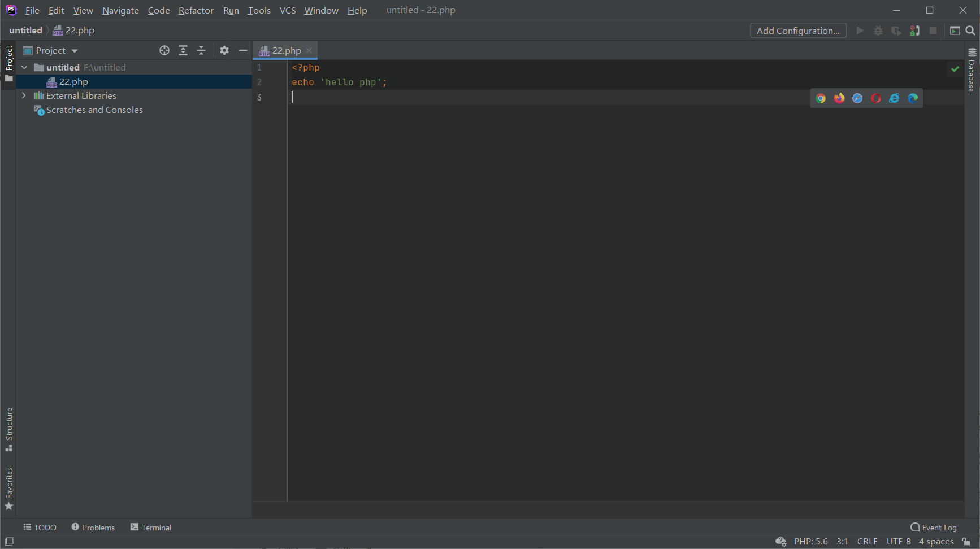Click the Collapse All icon in Project panel
This screenshot has width=980, height=549.
click(201, 50)
